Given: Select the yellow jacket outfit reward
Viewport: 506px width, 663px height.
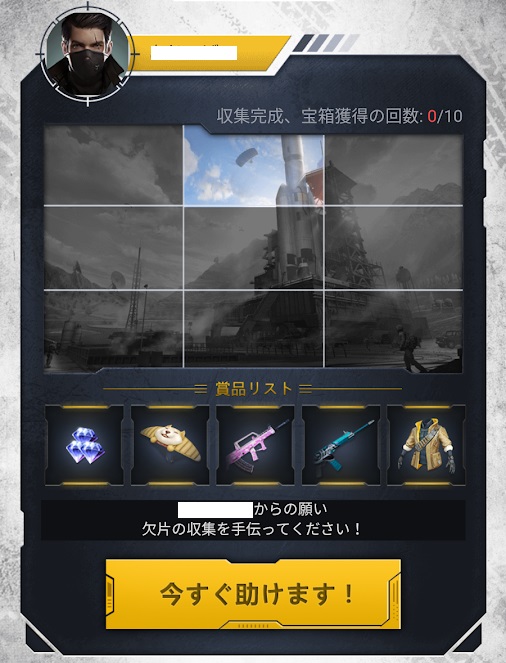Looking at the screenshot, I should click(x=426, y=445).
